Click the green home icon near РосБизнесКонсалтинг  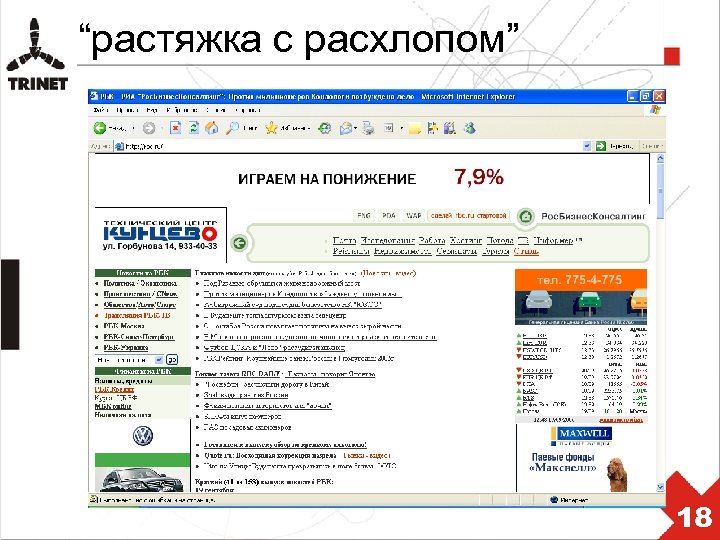pyautogui.click(x=525, y=216)
